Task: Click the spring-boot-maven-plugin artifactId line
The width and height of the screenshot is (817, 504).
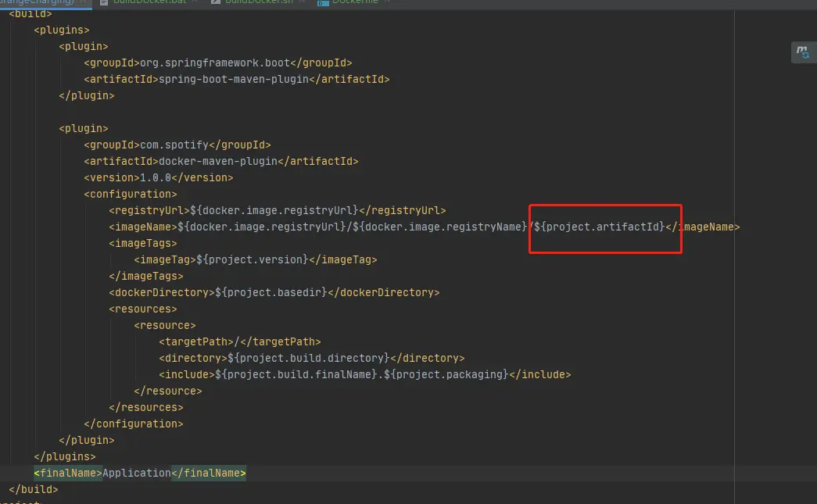Action: click(x=237, y=79)
